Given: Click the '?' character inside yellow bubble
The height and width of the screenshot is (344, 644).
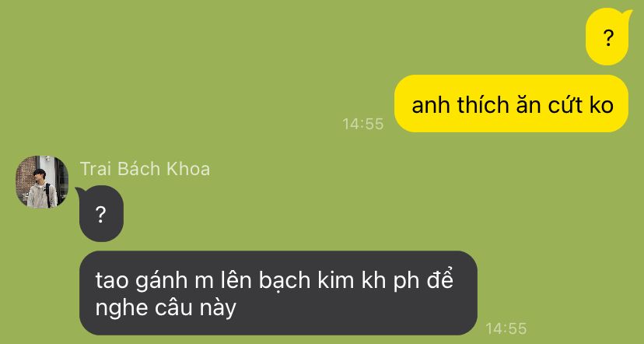Looking at the screenshot, I should pos(608,38).
